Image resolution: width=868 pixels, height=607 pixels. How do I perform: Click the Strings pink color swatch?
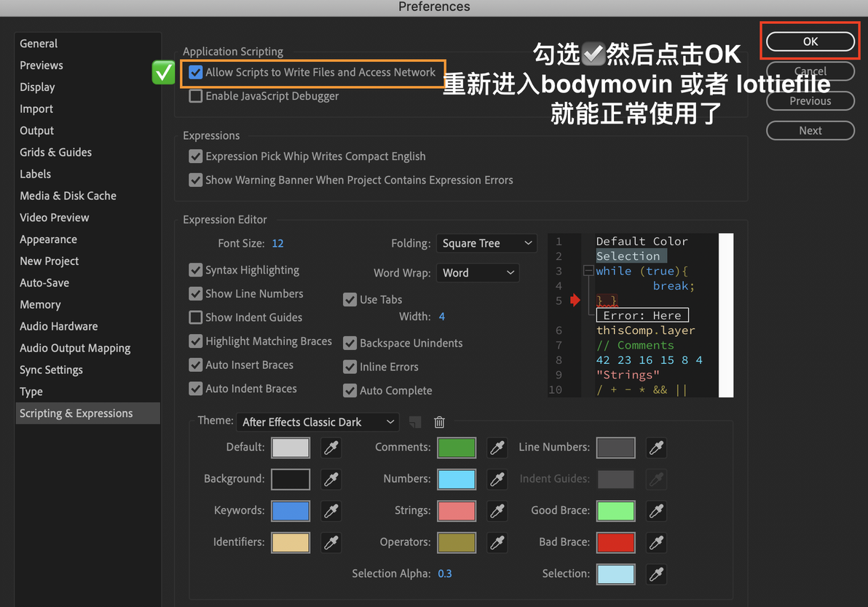coord(457,511)
